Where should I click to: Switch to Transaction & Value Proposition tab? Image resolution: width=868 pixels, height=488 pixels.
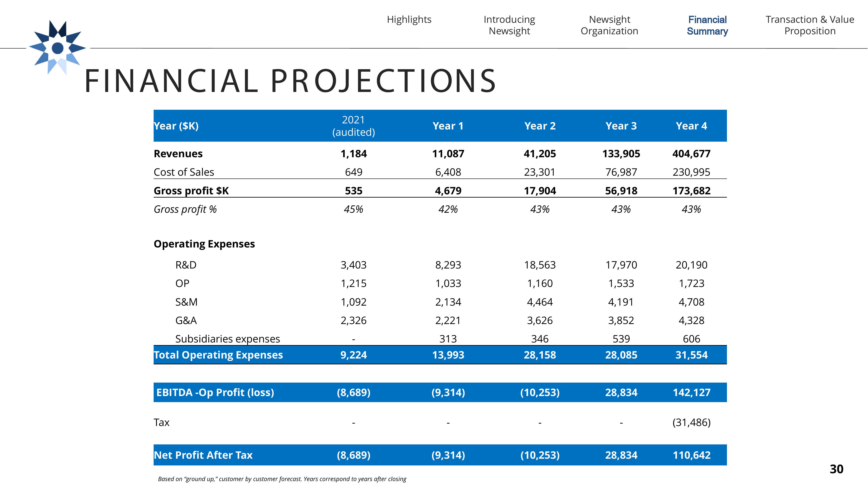tap(810, 25)
